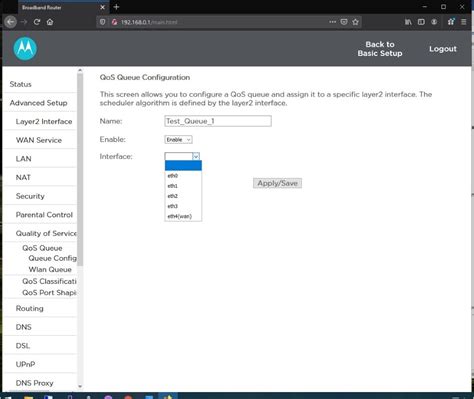
Task: Click the sidebar scrollbar up arrow
Action: tap(80, 70)
